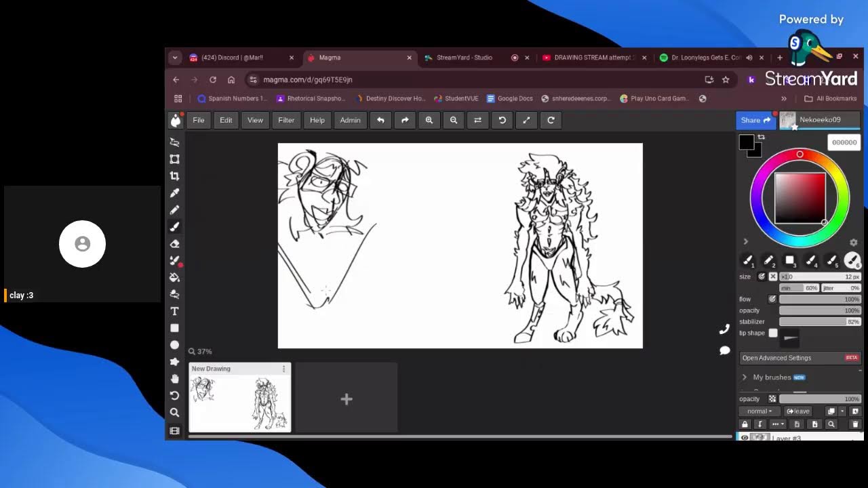Open the chat speech bubble icon
Image resolution: width=868 pixels, height=488 pixels.
[x=724, y=350]
